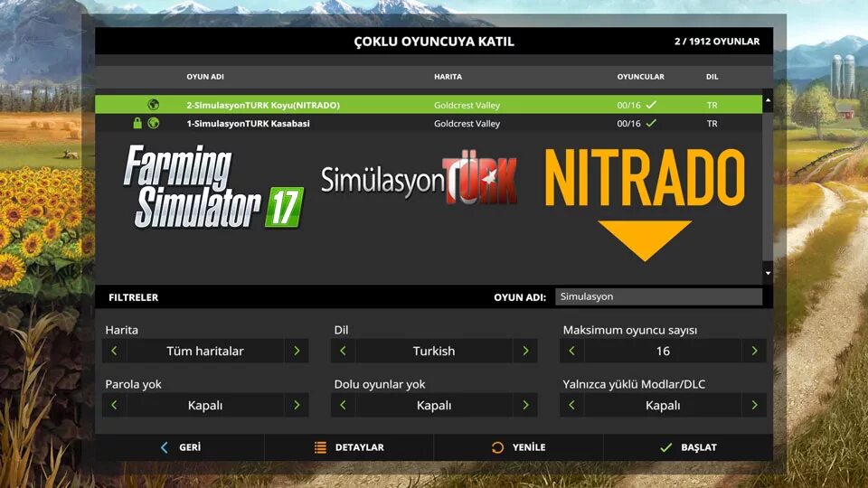Image resolution: width=868 pixels, height=488 pixels.
Task: Click the OYUN ADI column header
Action: [205, 76]
